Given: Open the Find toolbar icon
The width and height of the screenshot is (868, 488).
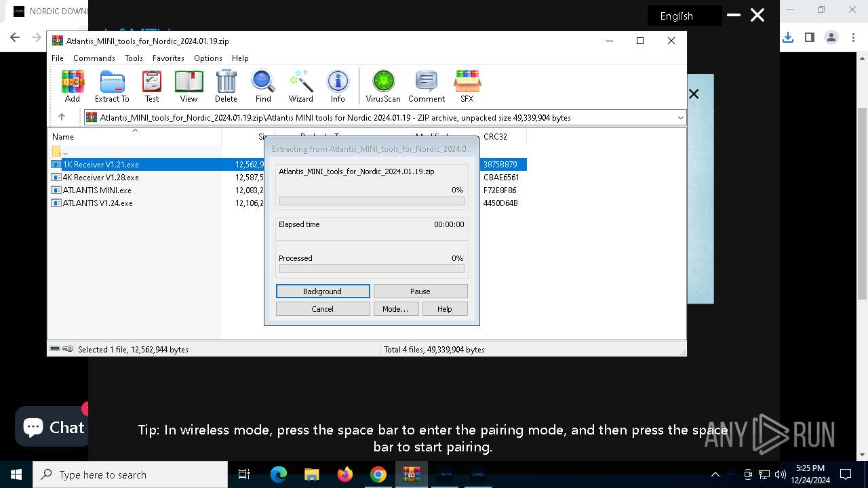Looking at the screenshot, I should pos(263,86).
